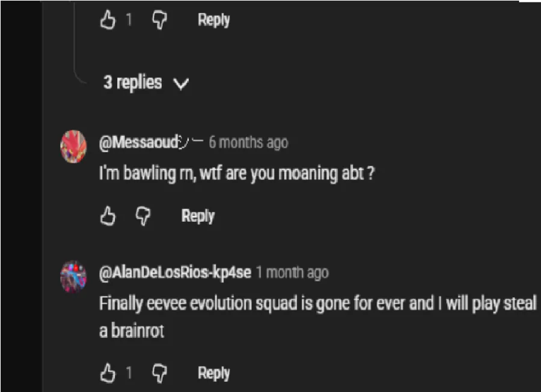Click the 'Finally eevee evolution squad' comment text

(x=317, y=304)
